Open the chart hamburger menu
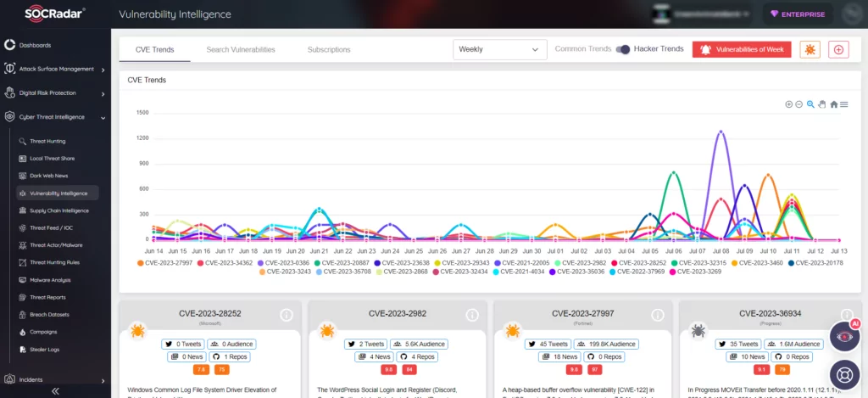Viewport: 868px width, 398px height. tap(843, 104)
